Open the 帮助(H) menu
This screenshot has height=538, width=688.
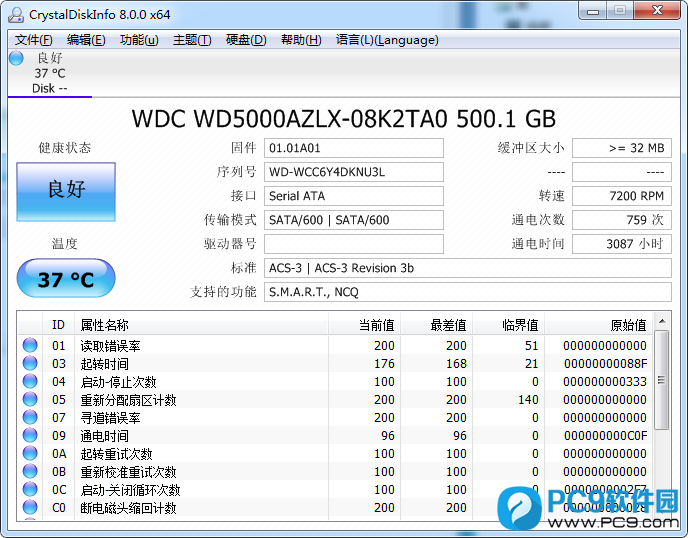click(x=301, y=40)
